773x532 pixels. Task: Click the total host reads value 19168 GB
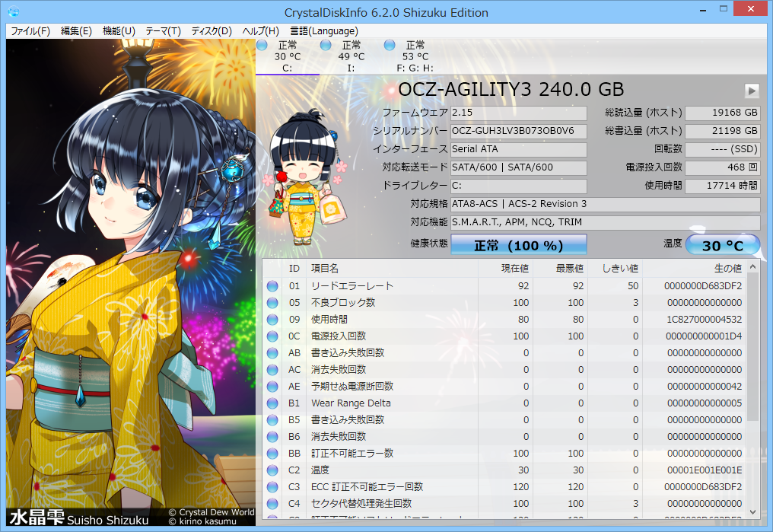[x=723, y=113]
